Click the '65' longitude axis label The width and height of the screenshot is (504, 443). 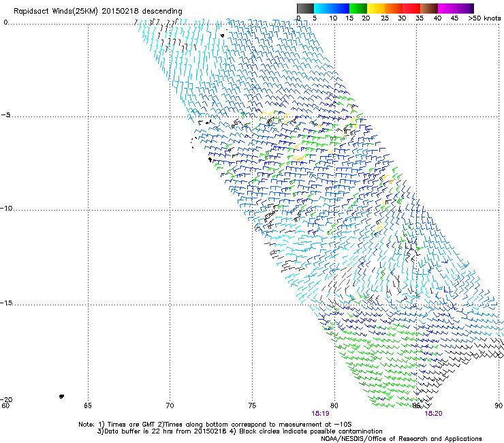click(x=88, y=406)
